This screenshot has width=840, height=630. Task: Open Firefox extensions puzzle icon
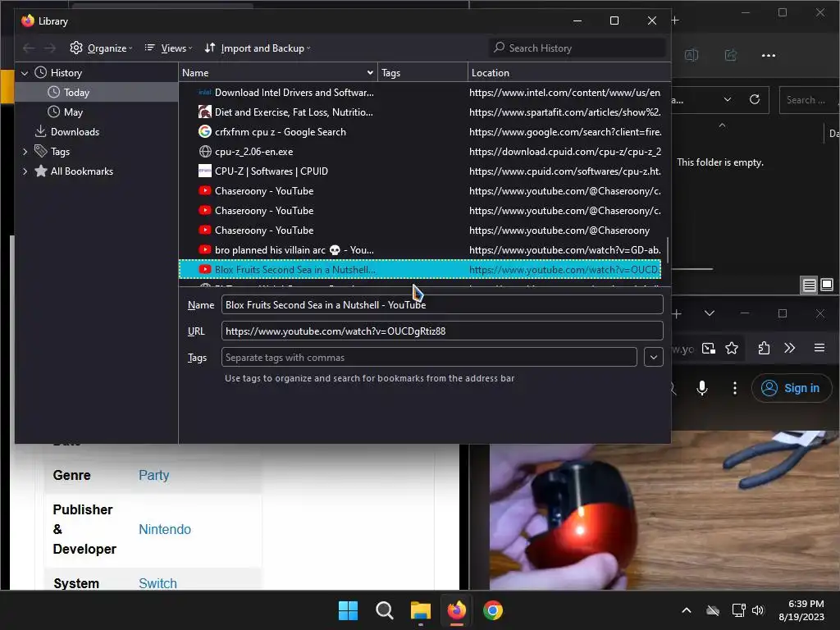click(x=764, y=348)
